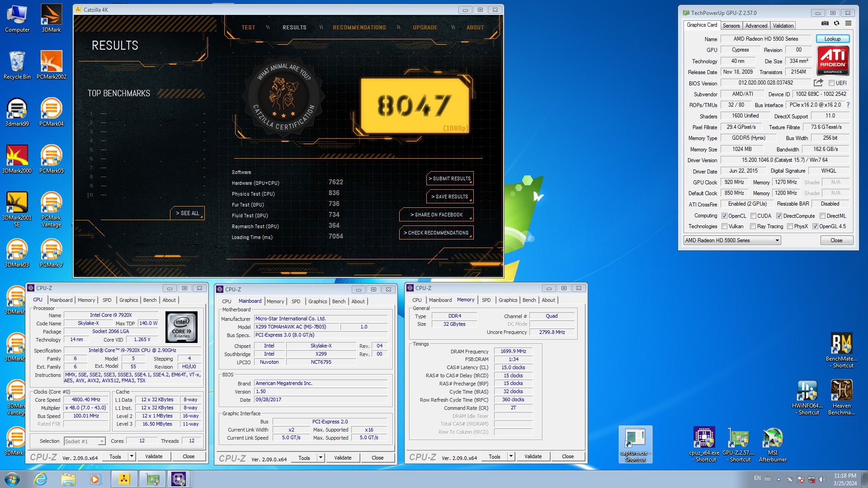
Task: Toggle DirectCompute checkbox
Action: (x=779, y=216)
